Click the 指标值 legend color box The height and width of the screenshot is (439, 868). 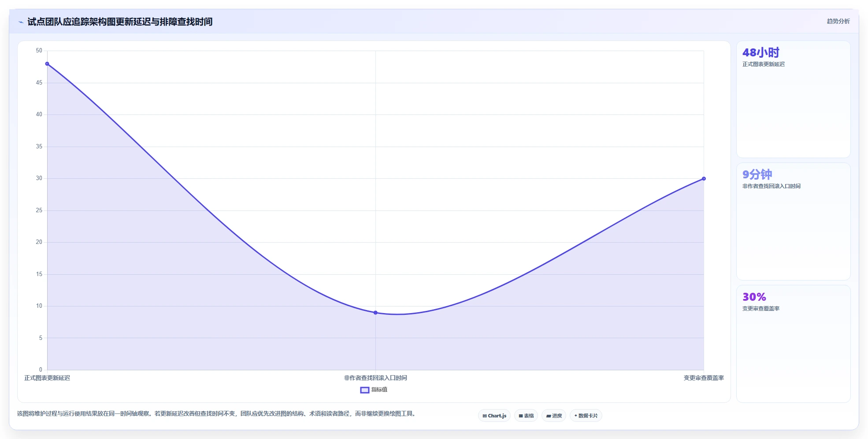[x=365, y=390]
